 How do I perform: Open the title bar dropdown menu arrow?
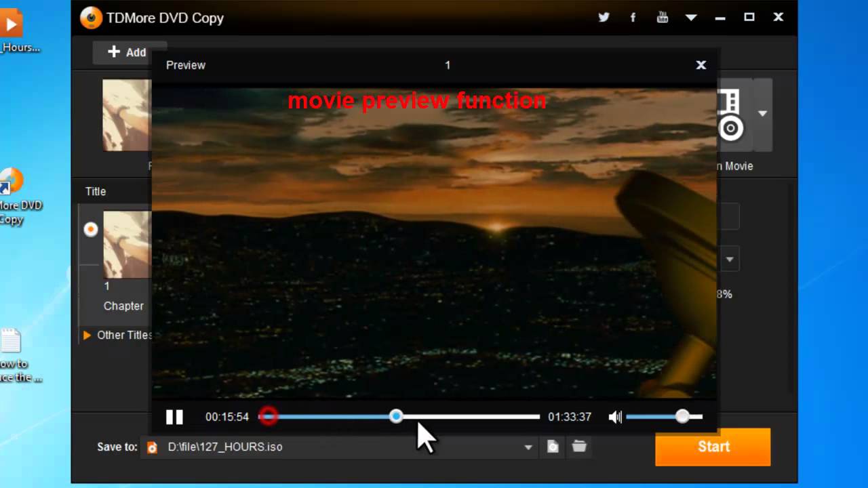coord(691,18)
